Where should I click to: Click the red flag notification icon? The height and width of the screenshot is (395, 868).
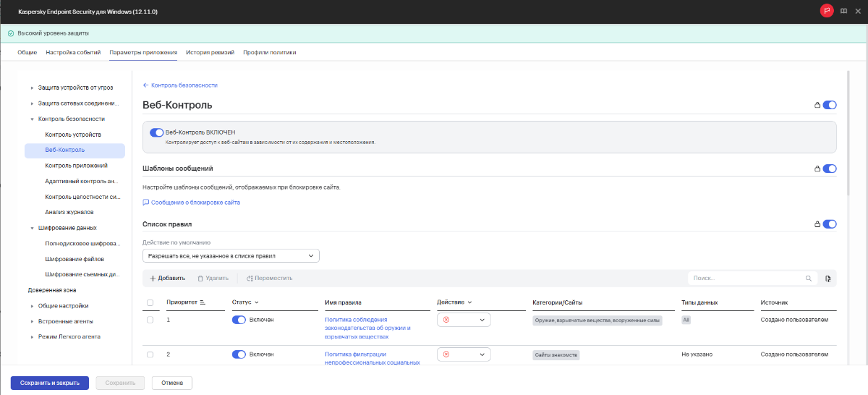(x=827, y=11)
